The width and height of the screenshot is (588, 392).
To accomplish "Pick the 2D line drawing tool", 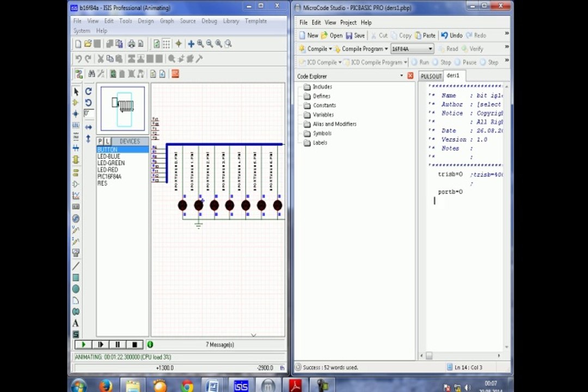I will 76,266.
